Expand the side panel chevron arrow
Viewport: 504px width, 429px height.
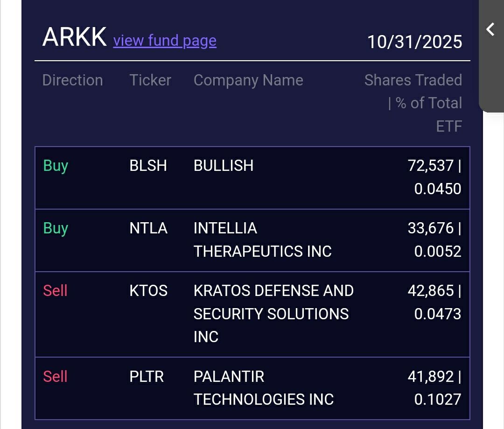coord(490,29)
